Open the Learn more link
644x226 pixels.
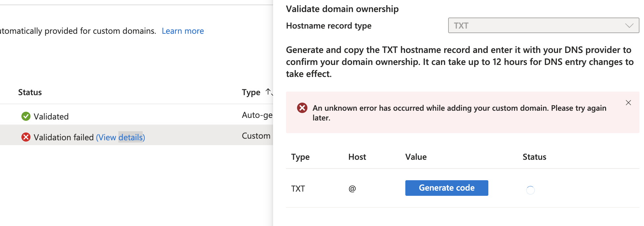183,31
